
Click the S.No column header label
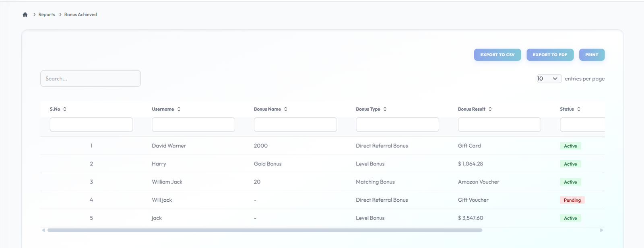(x=55, y=109)
